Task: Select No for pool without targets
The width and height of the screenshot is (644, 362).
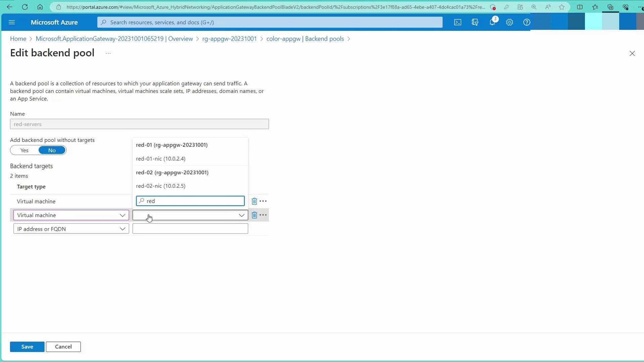Action: [52, 150]
